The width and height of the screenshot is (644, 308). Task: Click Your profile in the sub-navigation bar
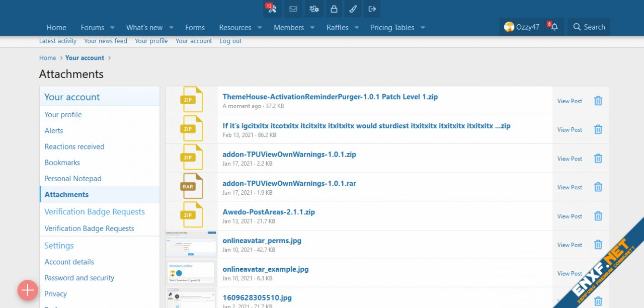151,41
